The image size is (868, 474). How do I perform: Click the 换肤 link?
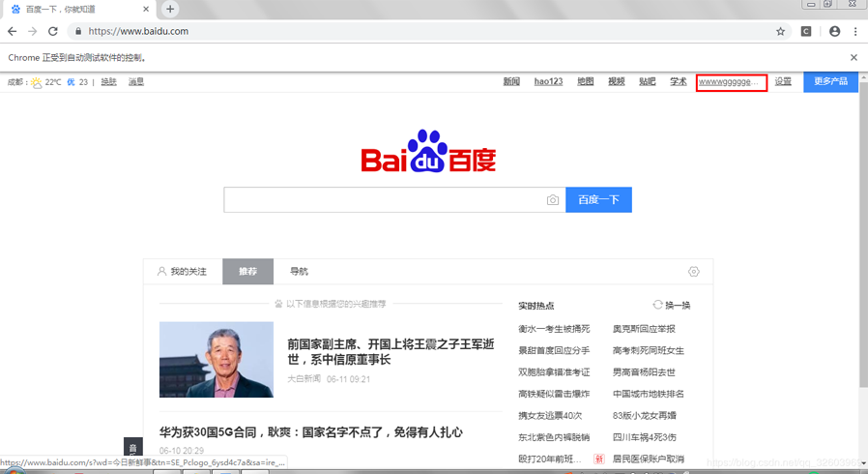108,82
